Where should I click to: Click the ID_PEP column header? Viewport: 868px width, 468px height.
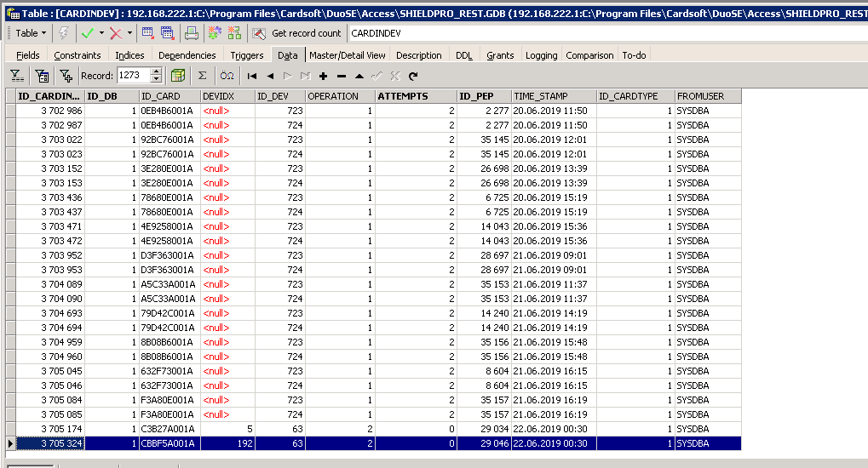[x=484, y=96]
